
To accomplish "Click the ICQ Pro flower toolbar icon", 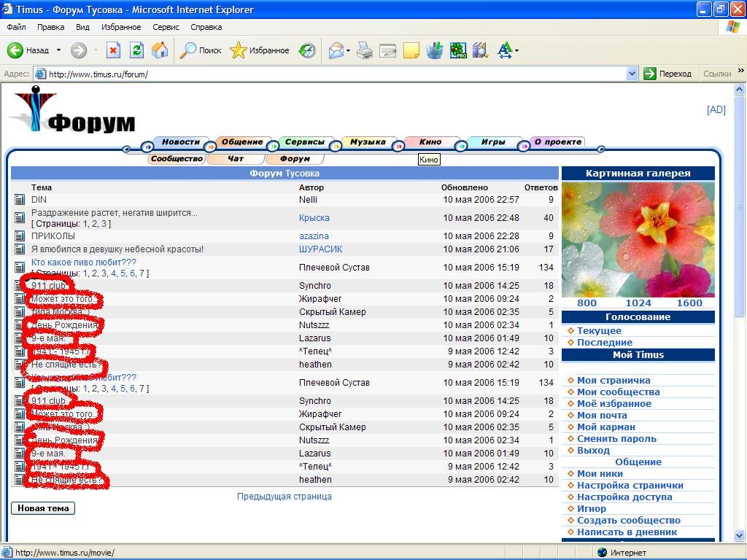I will pos(457,50).
